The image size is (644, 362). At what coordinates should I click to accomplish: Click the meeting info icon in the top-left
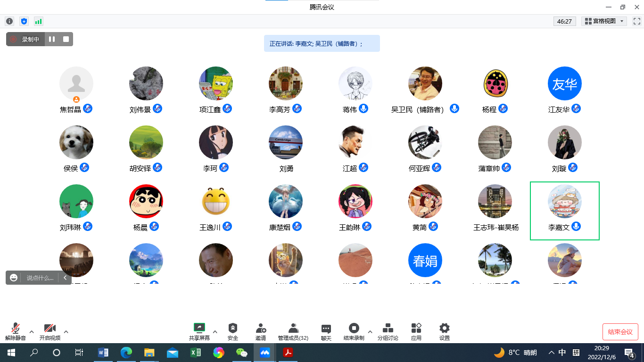pyautogui.click(x=9, y=21)
